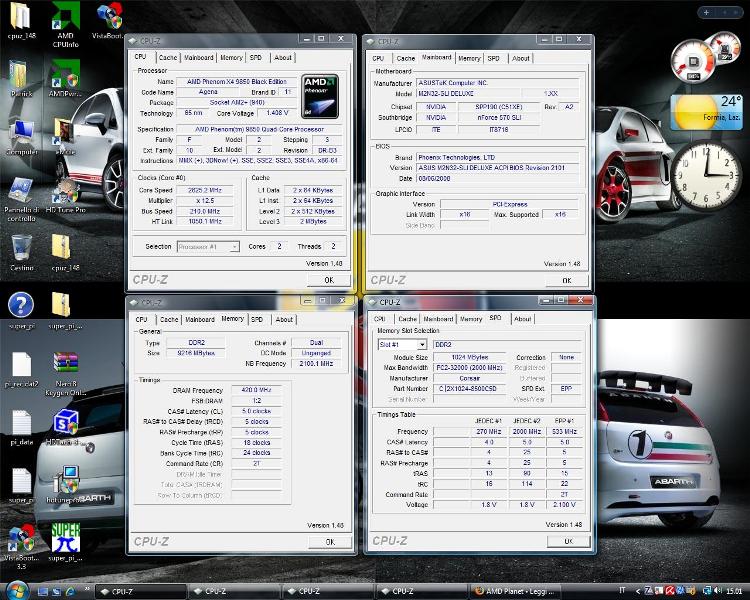Open About tab in SPD window
Screen dimensions: 750x600
point(522,319)
